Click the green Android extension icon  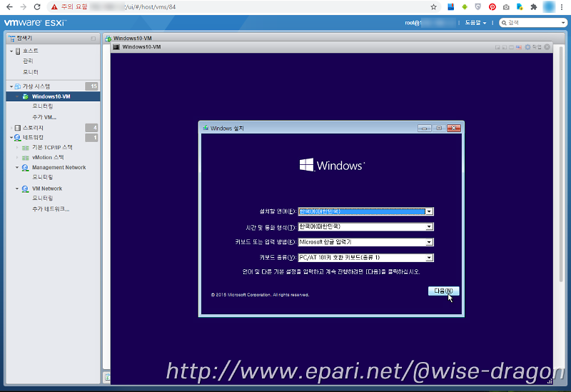[465, 7]
